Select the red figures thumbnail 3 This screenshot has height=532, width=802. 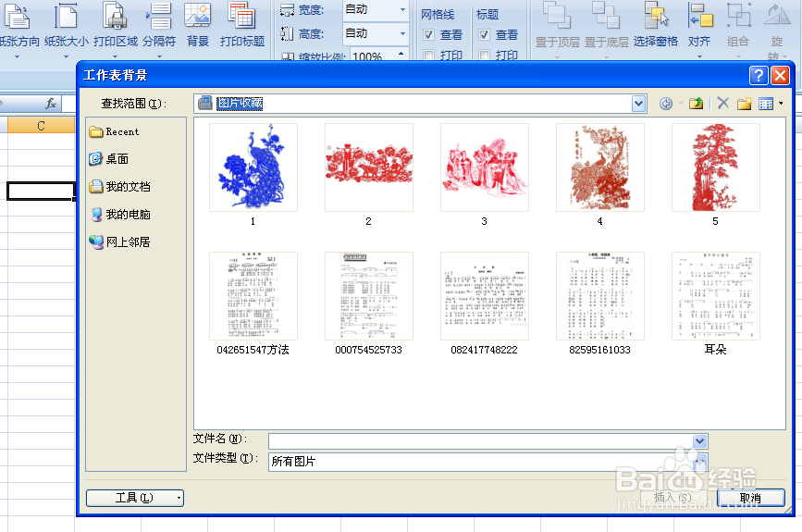coord(485,167)
